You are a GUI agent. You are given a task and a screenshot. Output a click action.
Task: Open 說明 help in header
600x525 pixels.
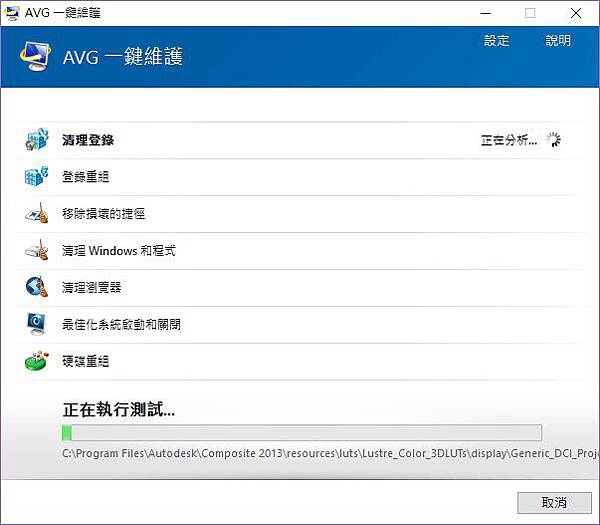tap(558, 41)
